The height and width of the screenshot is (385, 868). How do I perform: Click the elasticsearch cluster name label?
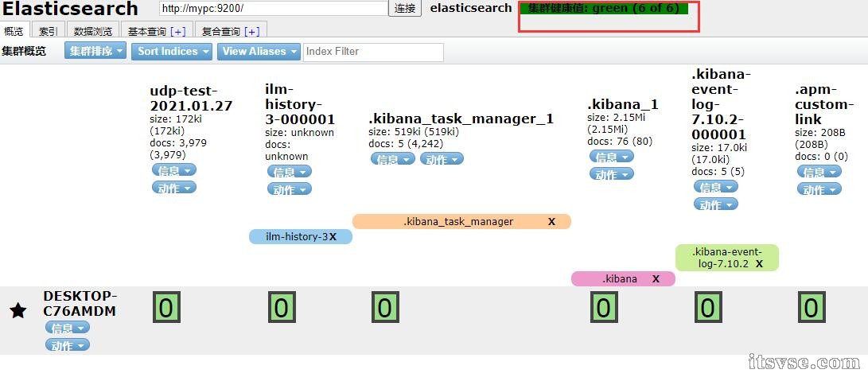point(471,8)
